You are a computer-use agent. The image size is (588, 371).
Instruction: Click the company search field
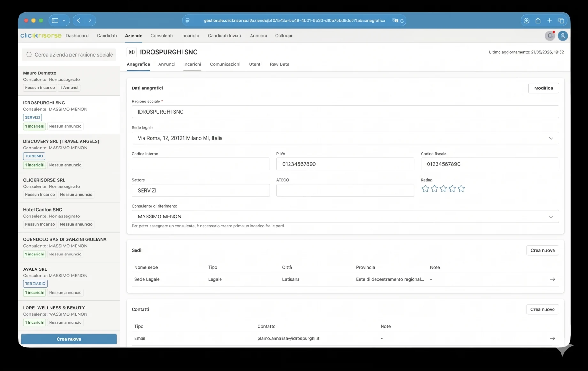coord(69,55)
